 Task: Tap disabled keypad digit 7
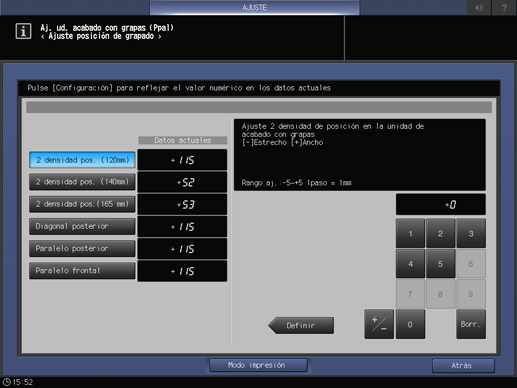[x=410, y=294]
